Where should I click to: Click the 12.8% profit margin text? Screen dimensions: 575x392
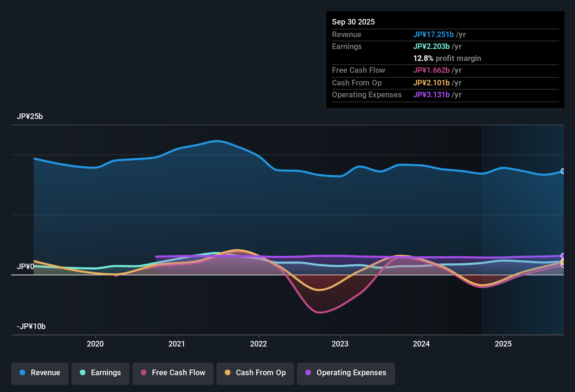point(447,58)
